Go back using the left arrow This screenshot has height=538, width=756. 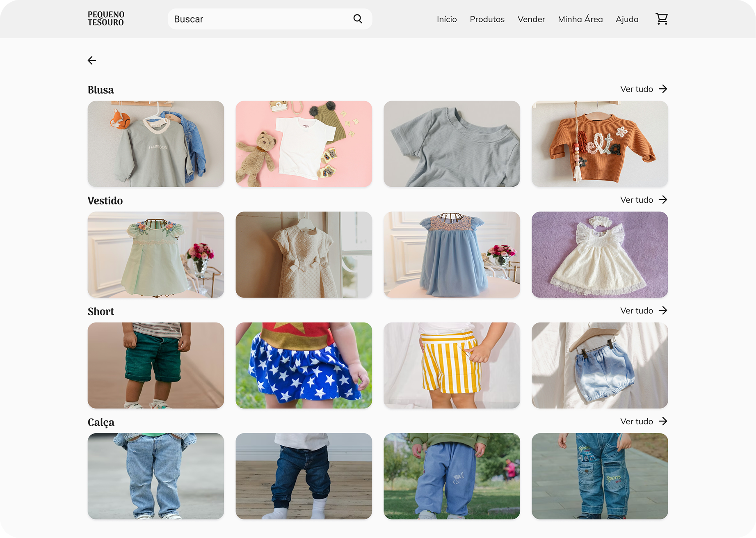[x=92, y=61]
